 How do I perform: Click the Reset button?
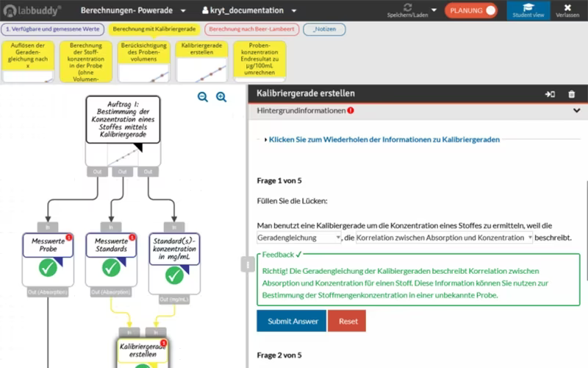[347, 321]
